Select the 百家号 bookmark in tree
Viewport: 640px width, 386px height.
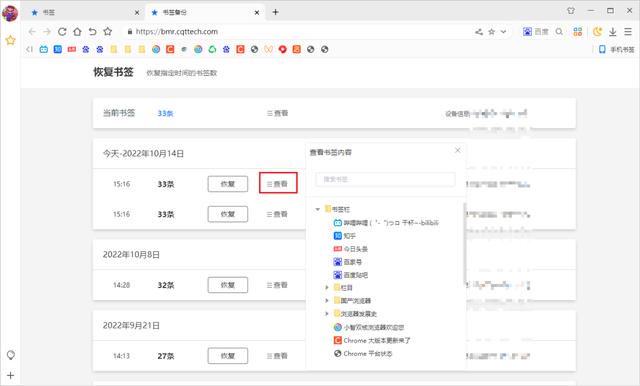point(348,262)
